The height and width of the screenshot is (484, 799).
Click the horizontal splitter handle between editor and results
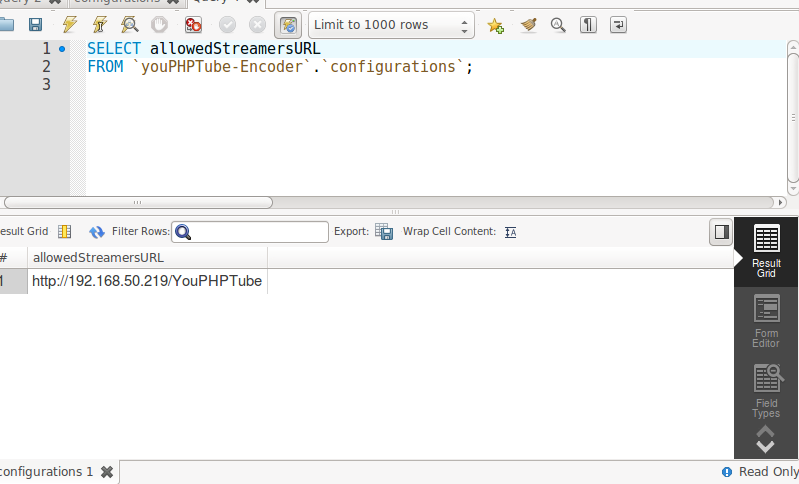point(395,212)
